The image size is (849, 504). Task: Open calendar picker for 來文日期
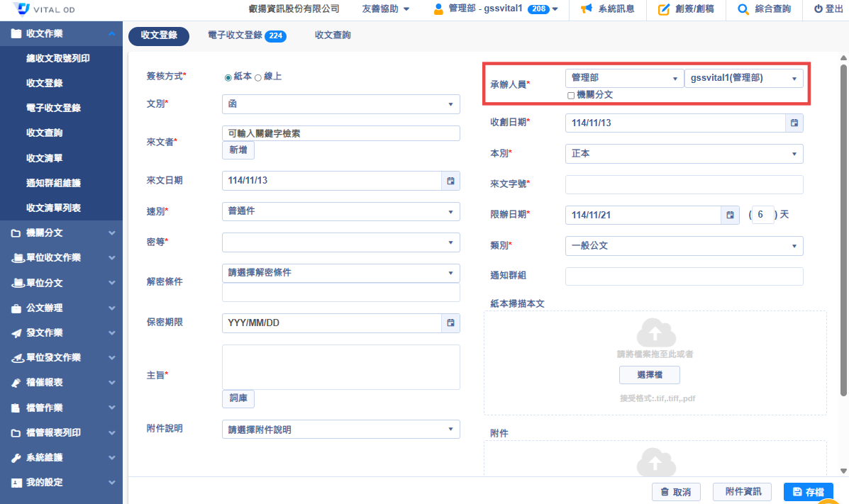[450, 181]
